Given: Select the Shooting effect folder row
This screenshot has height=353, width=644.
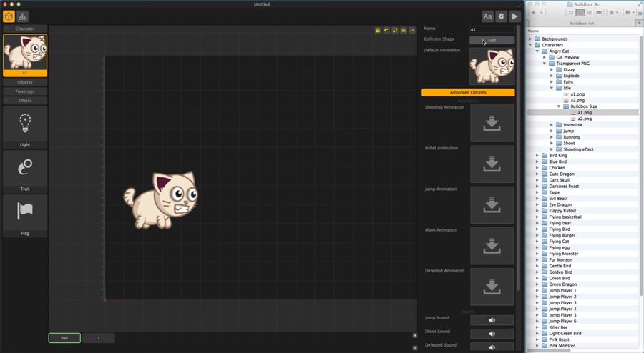Looking at the screenshot, I should point(583,149).
